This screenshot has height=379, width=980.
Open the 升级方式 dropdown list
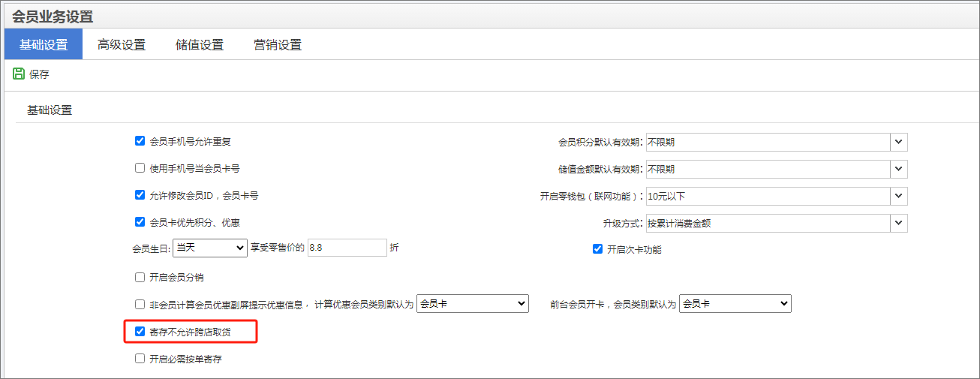[x=899, y=223]
